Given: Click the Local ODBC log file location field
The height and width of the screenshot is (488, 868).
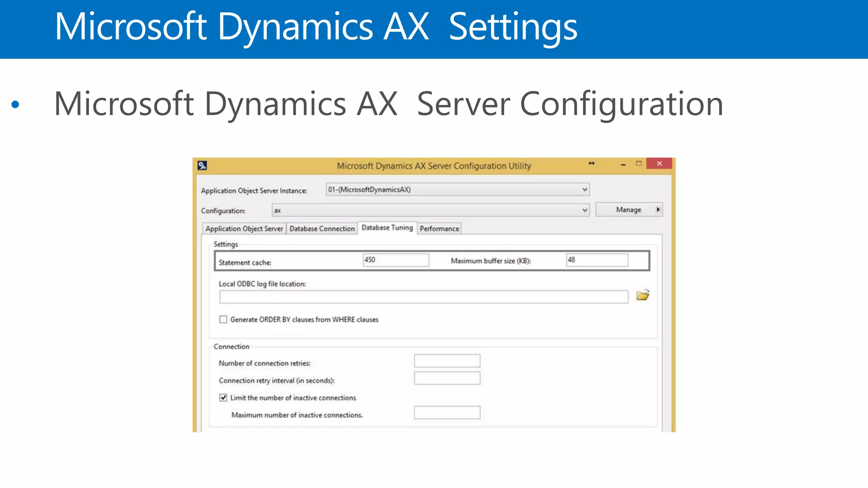Looking at the screenshot, I should 423,297.
